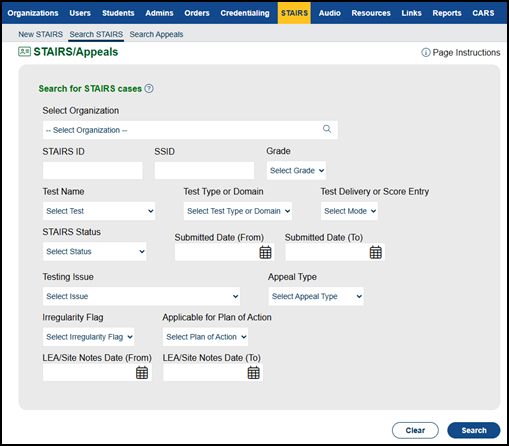Select the highlighted STAIRS menu tab

tap(294, 13)
